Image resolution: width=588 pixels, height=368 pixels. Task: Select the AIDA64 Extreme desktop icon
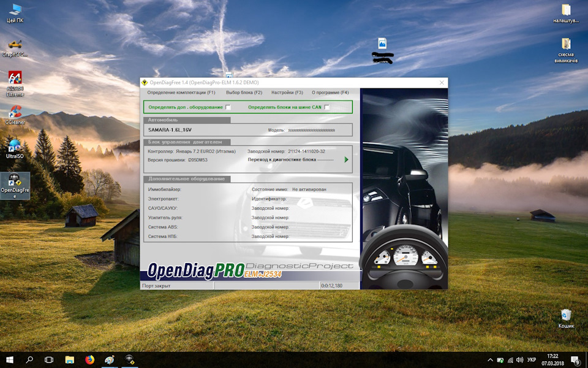(15, 84)
